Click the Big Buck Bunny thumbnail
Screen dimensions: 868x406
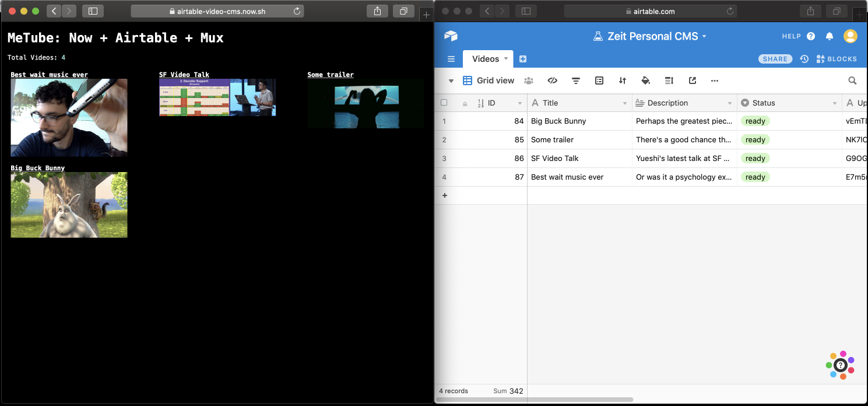69,205
